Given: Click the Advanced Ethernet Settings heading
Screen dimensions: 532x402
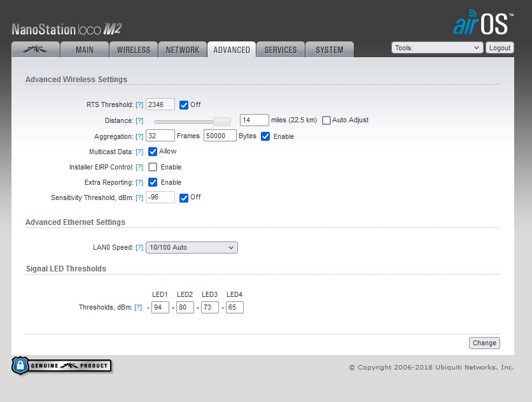Looking at the screenshot, I should [75, 222].
